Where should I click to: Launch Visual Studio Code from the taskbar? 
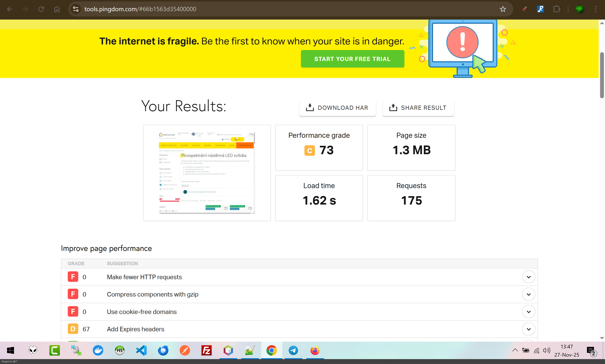point(141,350)
